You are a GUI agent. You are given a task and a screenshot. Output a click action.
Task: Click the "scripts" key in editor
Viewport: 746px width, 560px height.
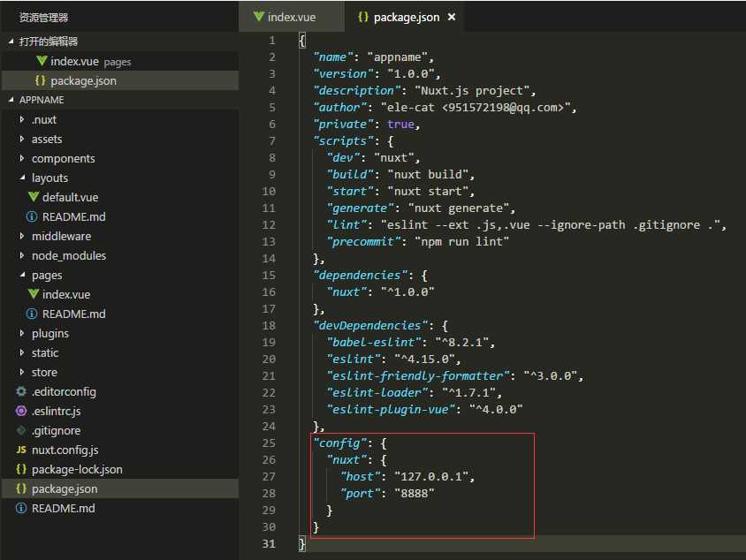(343, 141)
